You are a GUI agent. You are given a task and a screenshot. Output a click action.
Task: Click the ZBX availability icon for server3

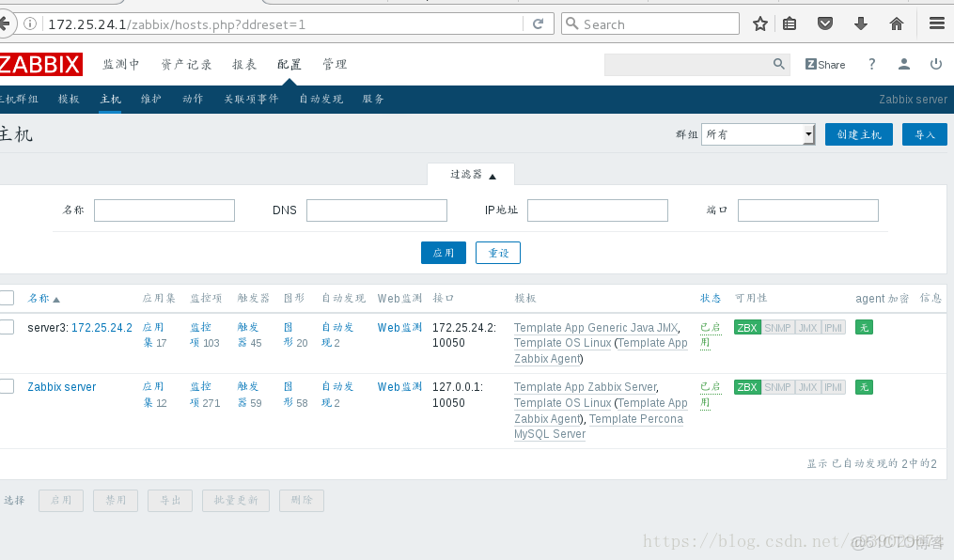(x=747, y=327)
